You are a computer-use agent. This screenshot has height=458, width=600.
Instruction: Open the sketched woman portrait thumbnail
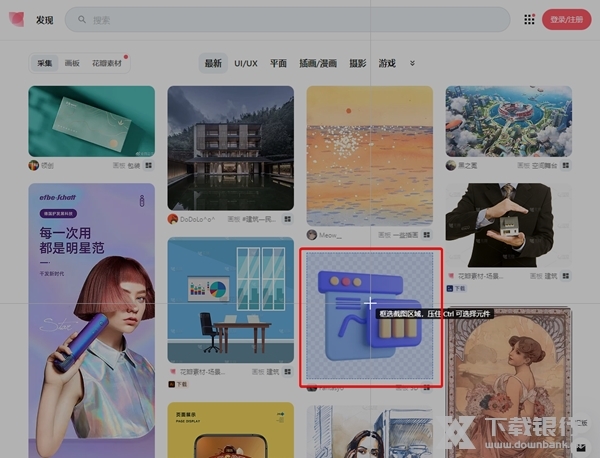coord(370,432)
